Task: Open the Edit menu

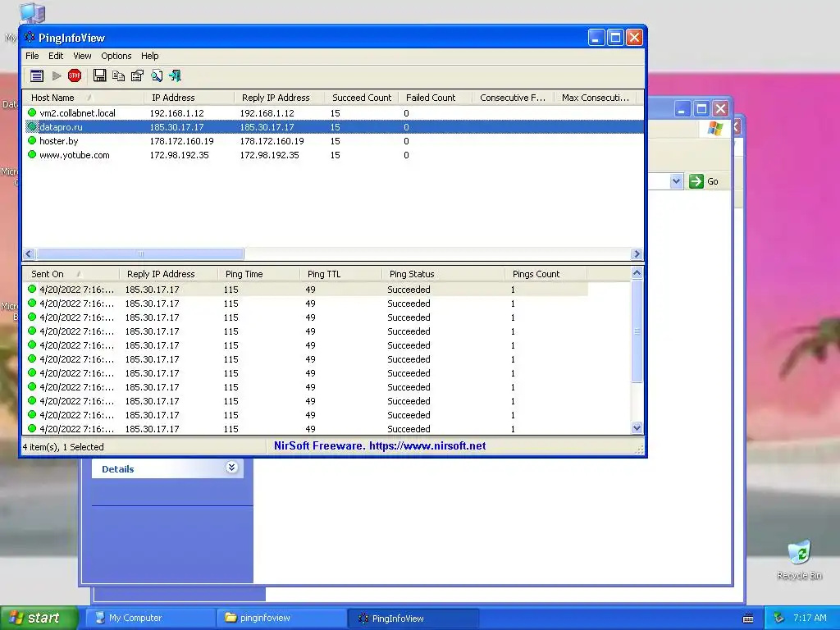Action: pos(56,56)
